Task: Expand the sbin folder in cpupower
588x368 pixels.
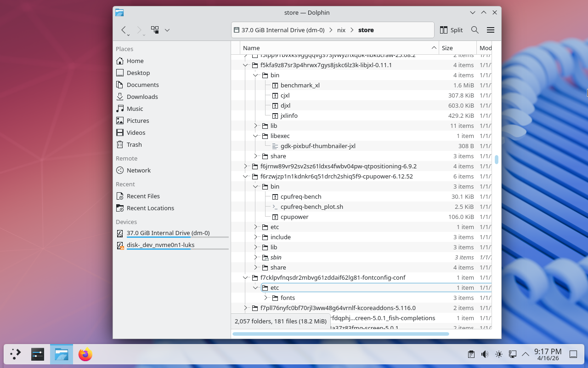Action: [256, 258]
